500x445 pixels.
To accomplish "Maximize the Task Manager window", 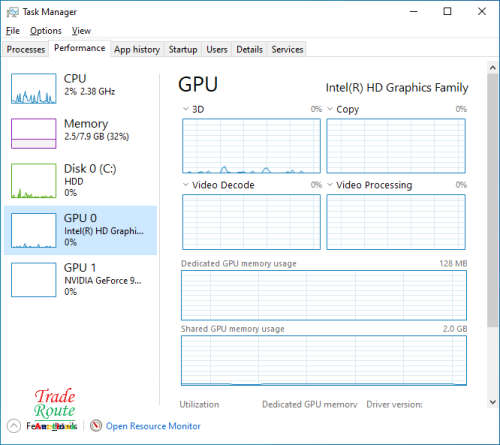I will click(x=447, y=12).
